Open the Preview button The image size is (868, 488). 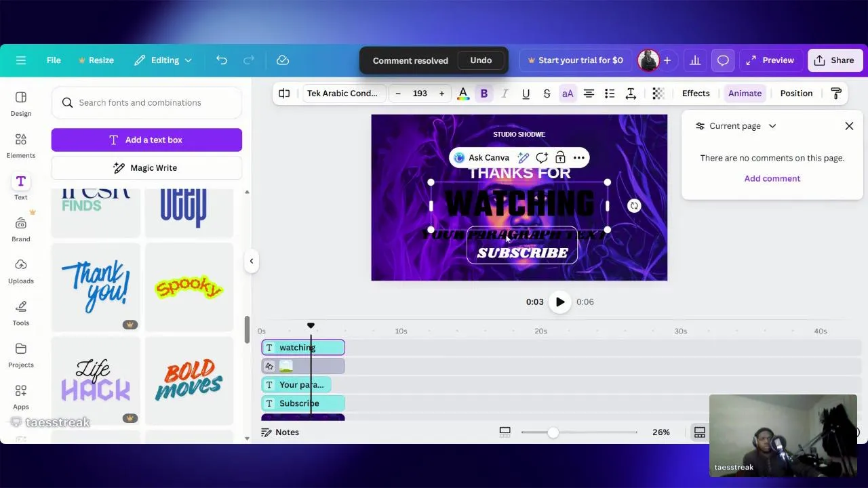pos(770,60)
